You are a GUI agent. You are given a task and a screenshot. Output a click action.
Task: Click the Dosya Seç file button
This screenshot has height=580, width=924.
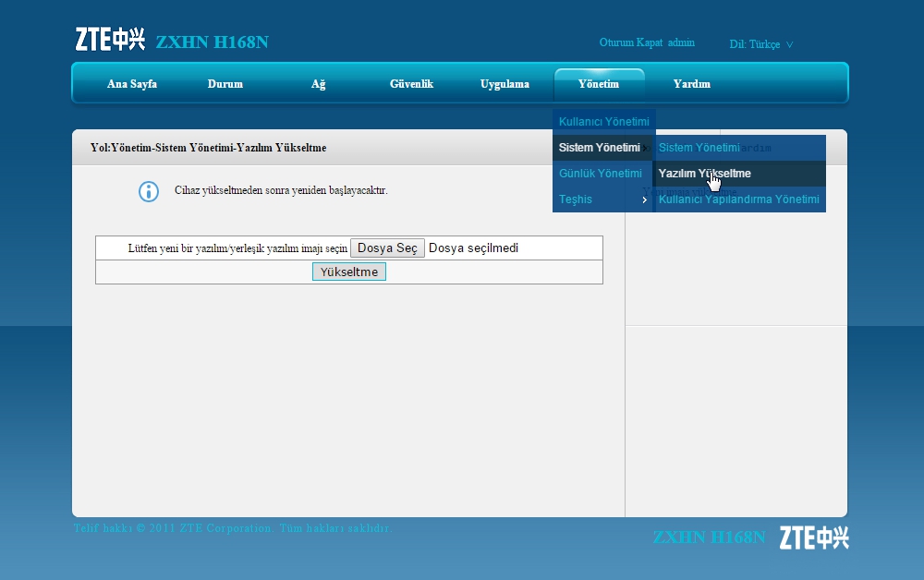pos(387,248)
